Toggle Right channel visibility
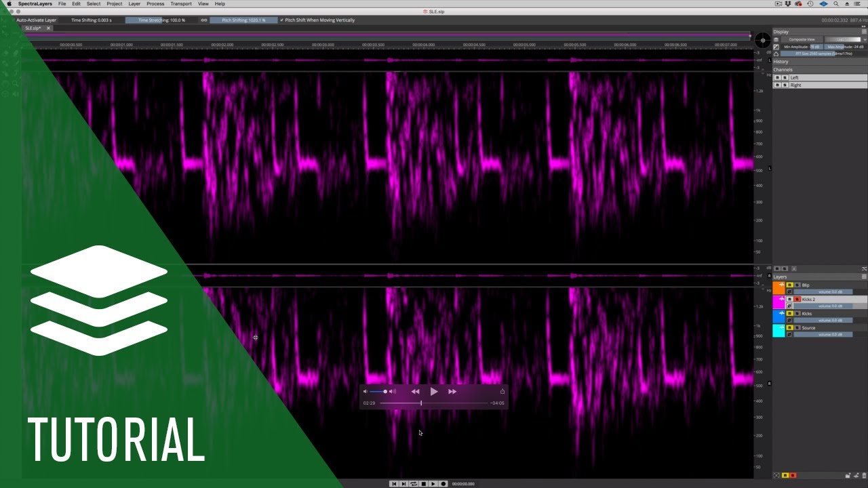 coord(777,85)
